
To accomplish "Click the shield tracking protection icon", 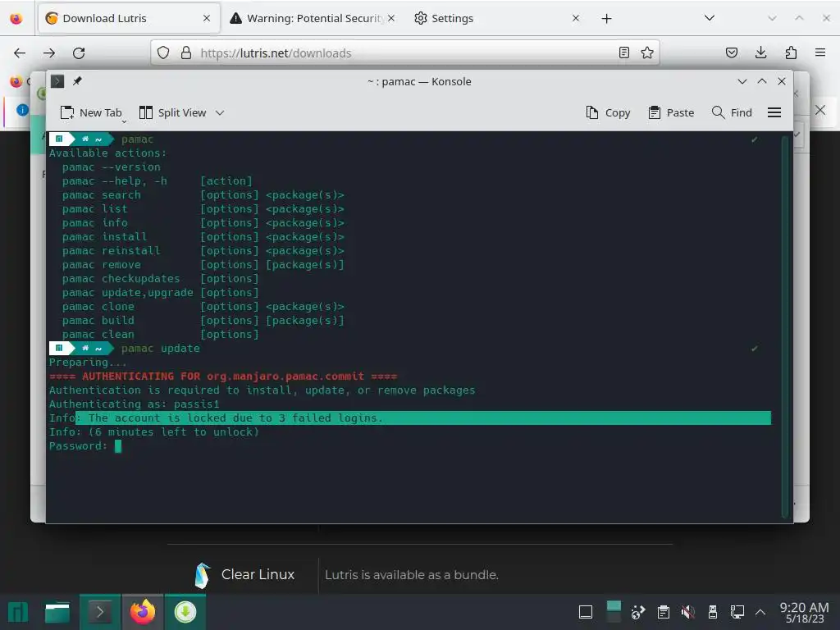I will (163, 52).
